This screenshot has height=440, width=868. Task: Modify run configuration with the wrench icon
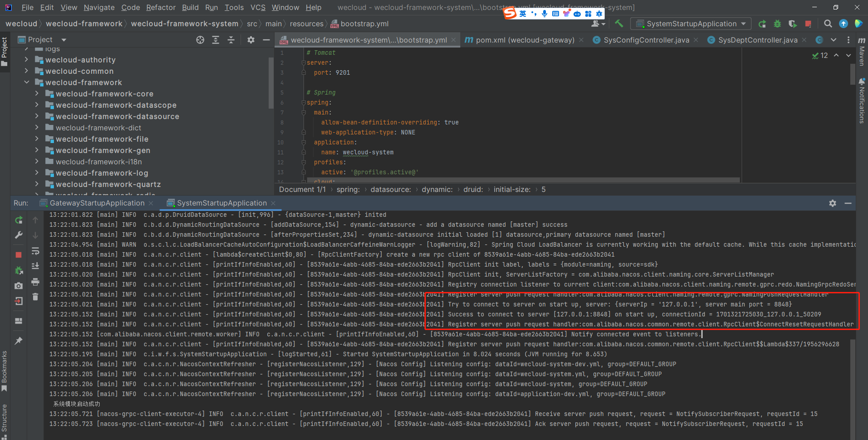click(x=19, y=235)
